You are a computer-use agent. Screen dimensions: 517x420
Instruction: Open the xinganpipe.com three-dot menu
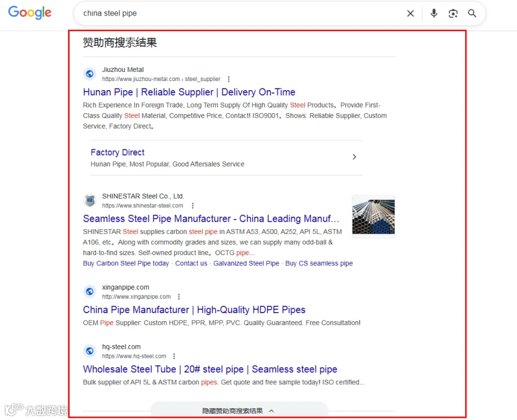179,296
